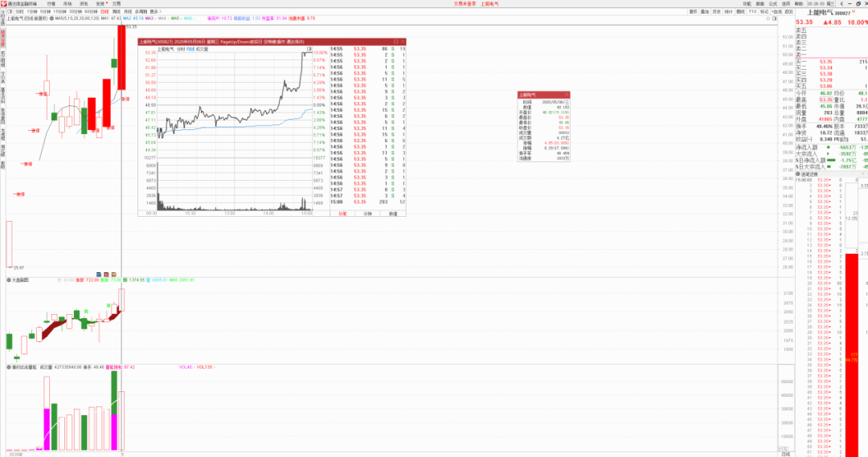Click the layout icon inside intraday popup chart
The width and height of the screenshot is (868, 457).
(309, 49)
